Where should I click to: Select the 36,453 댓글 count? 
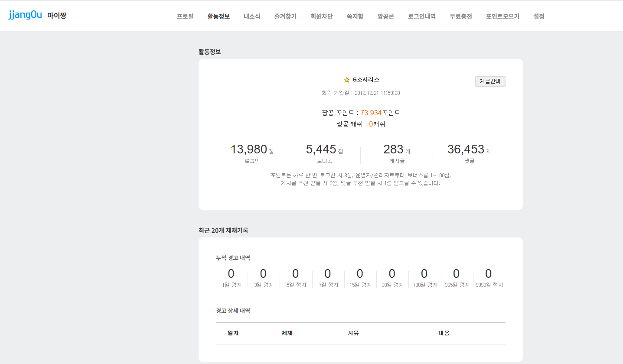(466, 149)
